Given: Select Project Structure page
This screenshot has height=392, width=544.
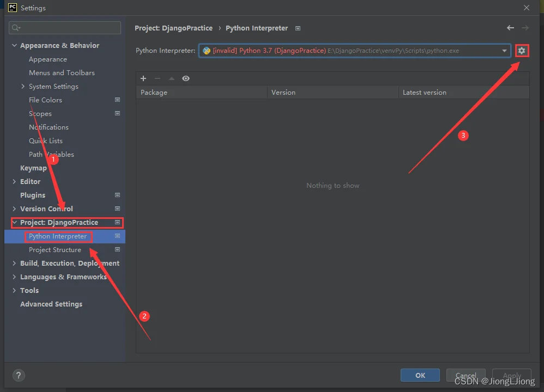Looking at the screenshot, I should tap(55, 249).
